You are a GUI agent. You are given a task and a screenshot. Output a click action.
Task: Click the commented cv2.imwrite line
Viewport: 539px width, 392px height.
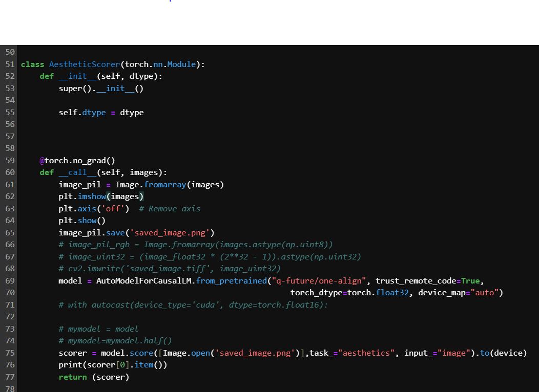169,269
